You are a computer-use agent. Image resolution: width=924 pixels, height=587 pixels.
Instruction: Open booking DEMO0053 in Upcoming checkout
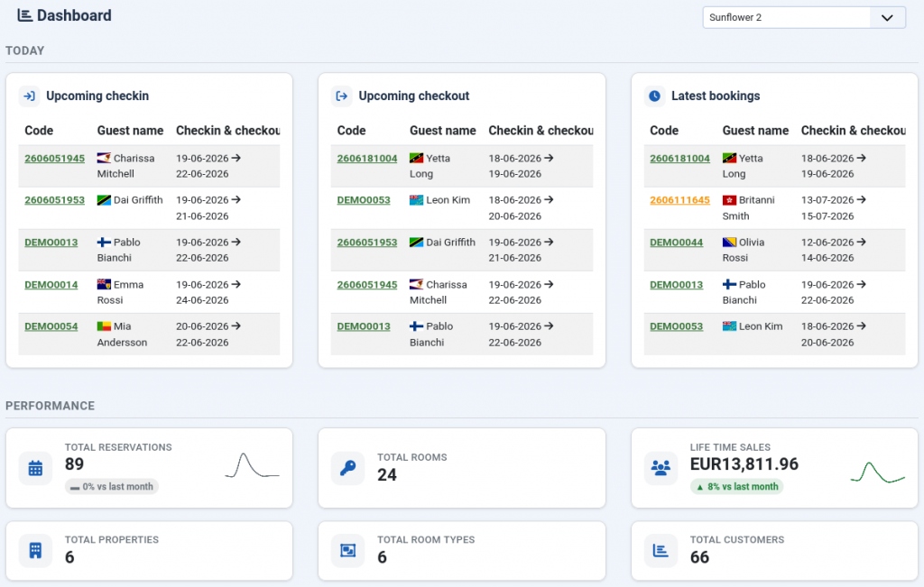click(x=364, y=200)
